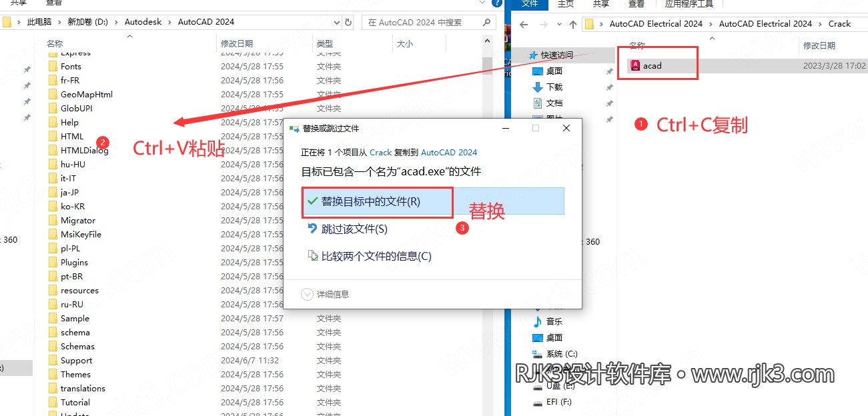The image size is (868, 416).
Task: Go back in Crack window
Action: coord(524,24)
